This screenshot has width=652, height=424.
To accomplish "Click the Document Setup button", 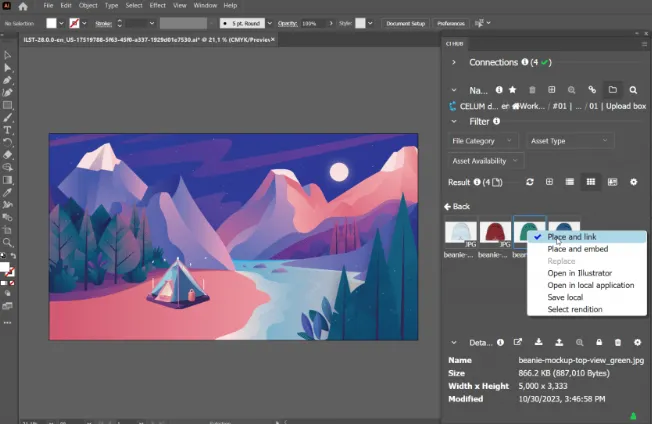I will click(x=405, y=23).
